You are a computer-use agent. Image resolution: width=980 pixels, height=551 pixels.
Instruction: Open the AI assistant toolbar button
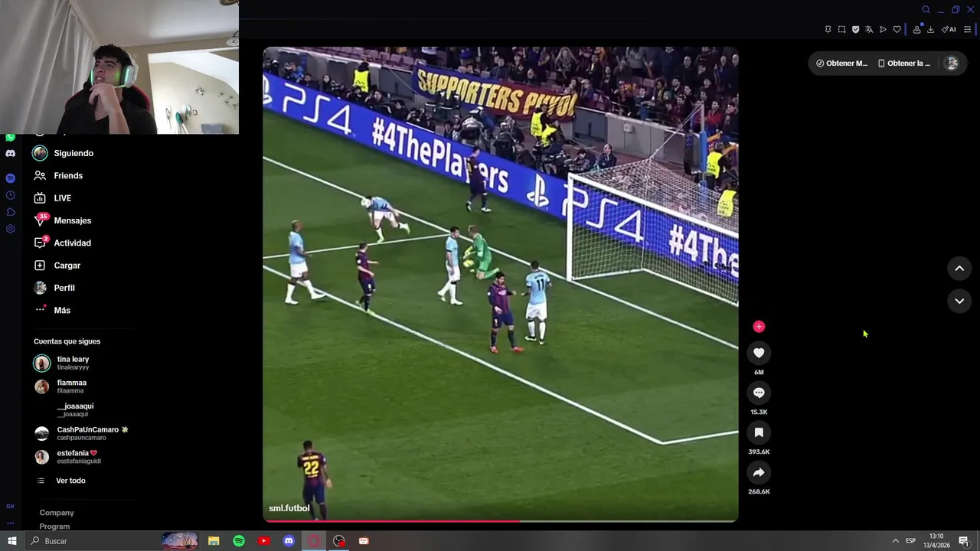[x=949, y=30]
